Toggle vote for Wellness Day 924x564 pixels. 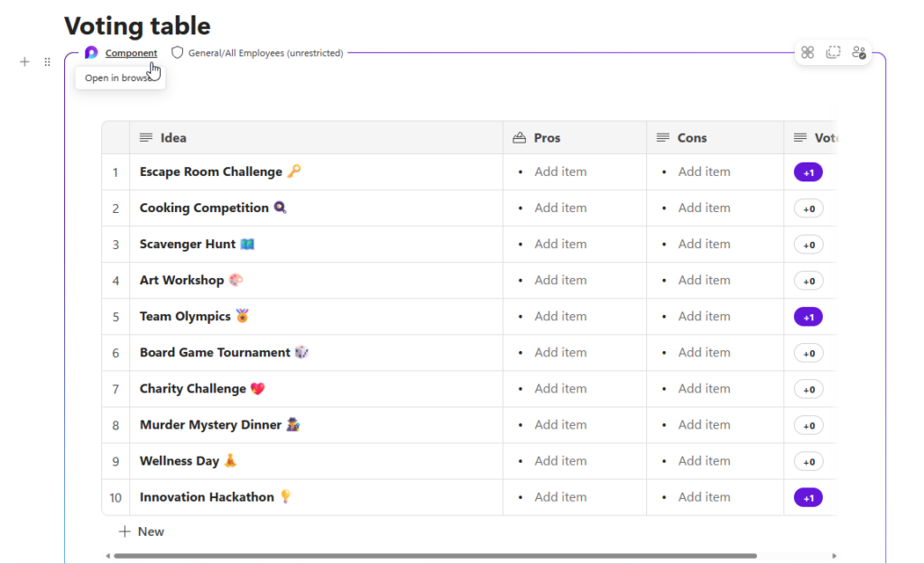(x=808, y=461)
